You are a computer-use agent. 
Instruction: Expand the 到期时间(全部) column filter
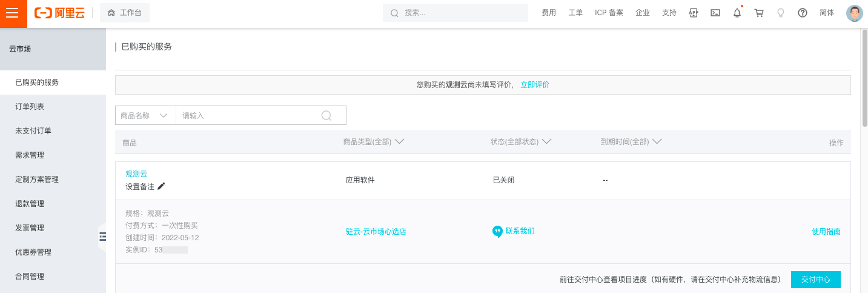(x=631, y=142)
